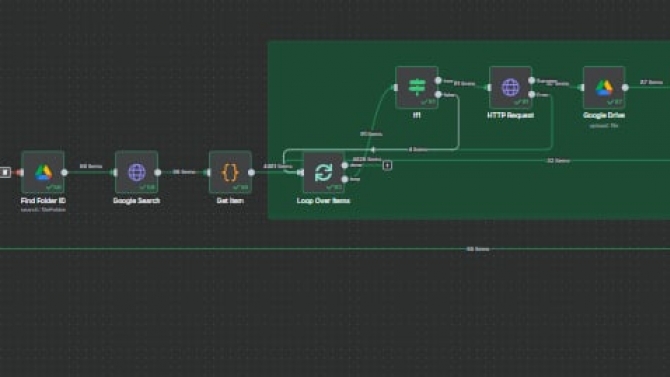670x377 pixels.
Task: Click the Get Item output connector
Action: point(251,172)
